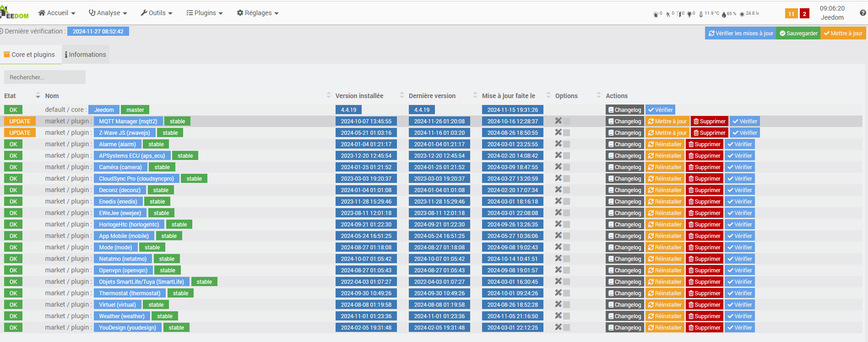The image size is (868, 342).
Task: Click the no-update pencil icon for Weather
Action: pos(558,316)
